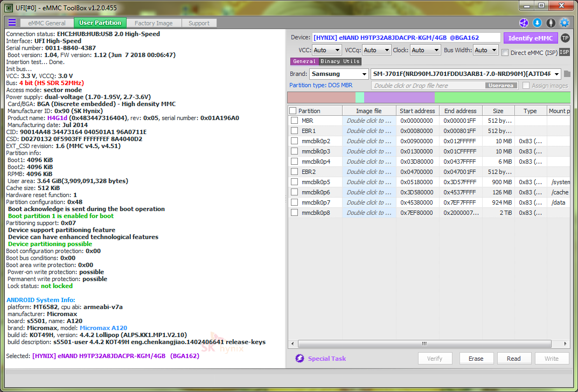Click the 'Partition type: DOS MBR' label

(321, 85)
